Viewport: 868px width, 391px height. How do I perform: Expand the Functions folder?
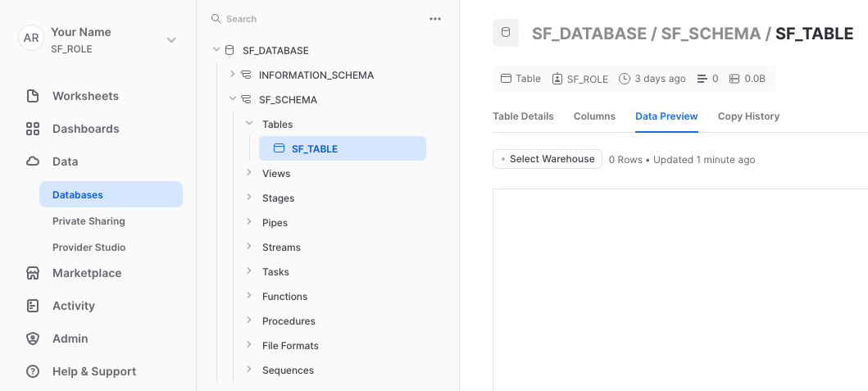point(249,296)
